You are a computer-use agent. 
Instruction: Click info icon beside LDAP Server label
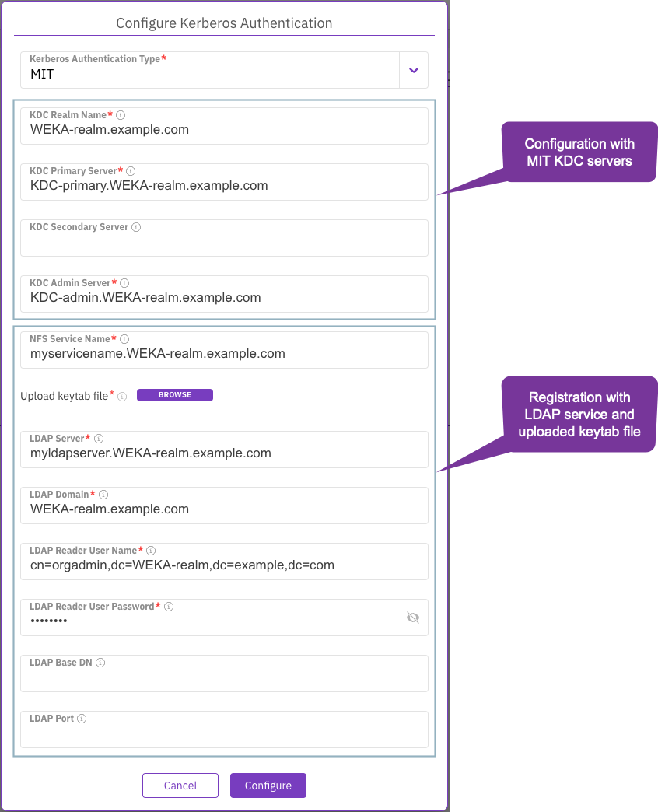pyautogui.click(x=98, y=439)
